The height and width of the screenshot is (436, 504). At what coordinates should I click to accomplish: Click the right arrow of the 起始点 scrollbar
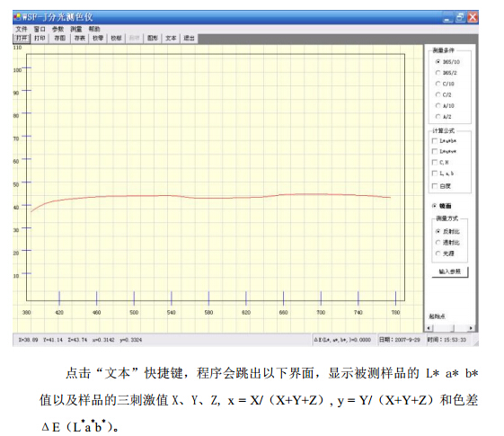[x=471, y=328]
